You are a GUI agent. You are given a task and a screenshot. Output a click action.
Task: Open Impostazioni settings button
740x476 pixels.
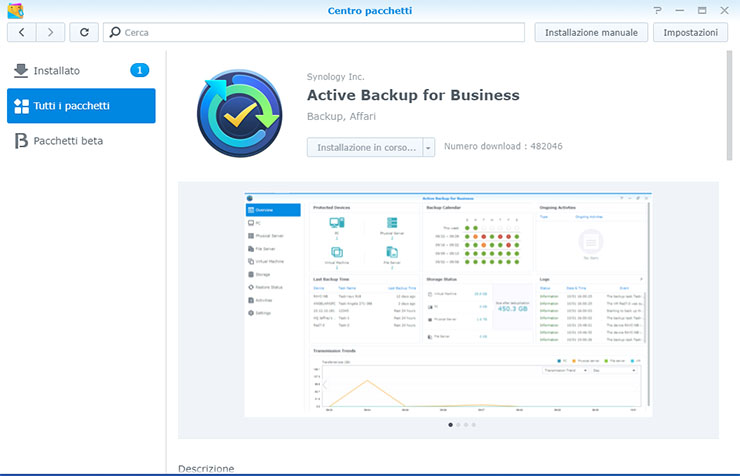click(x=690, y=32)
